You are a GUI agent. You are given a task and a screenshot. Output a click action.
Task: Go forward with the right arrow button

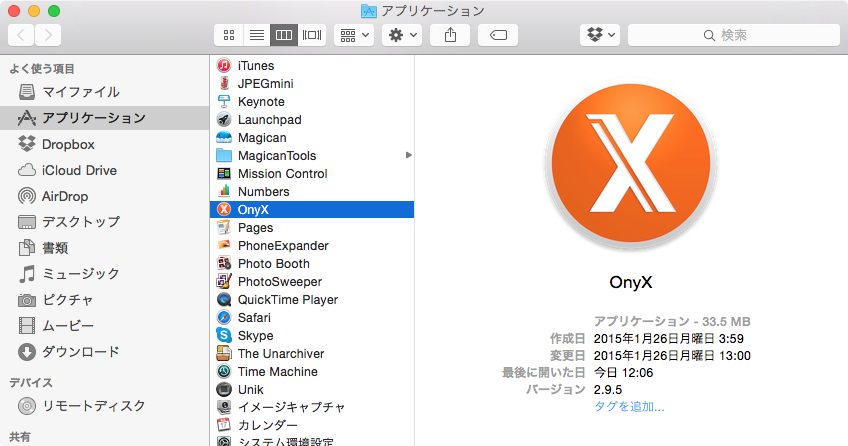(x=48, y=35)
